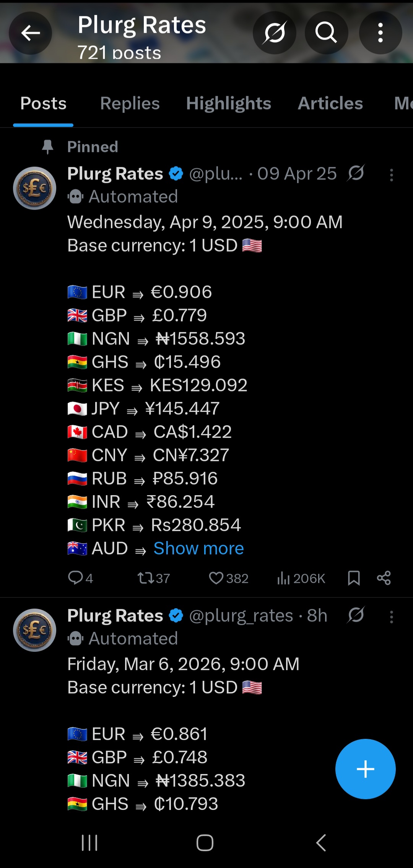The width and height of the screenshot is (413, 868).
Task: Open the header three-dot overflow menu
Action: (x=380, y=33)
